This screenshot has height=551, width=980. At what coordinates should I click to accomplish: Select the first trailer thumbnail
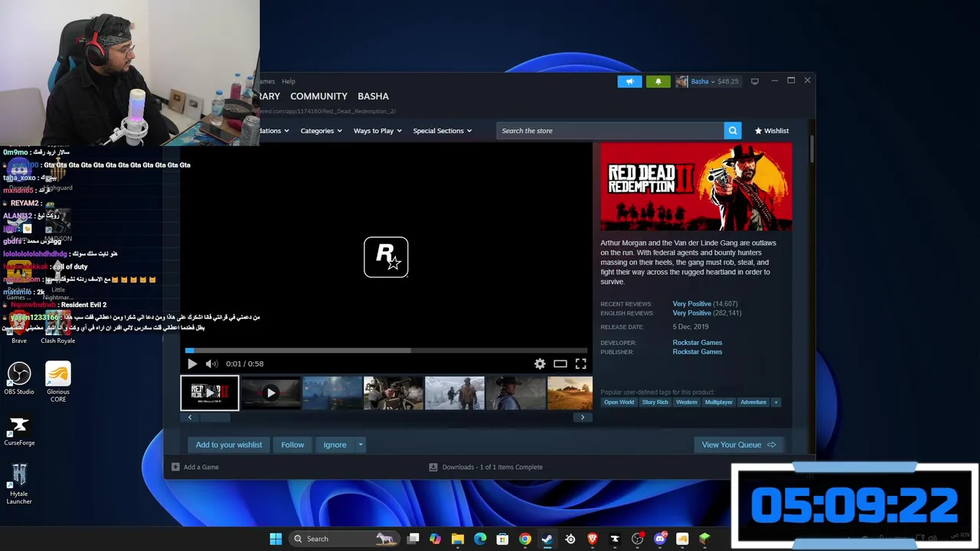210,393
